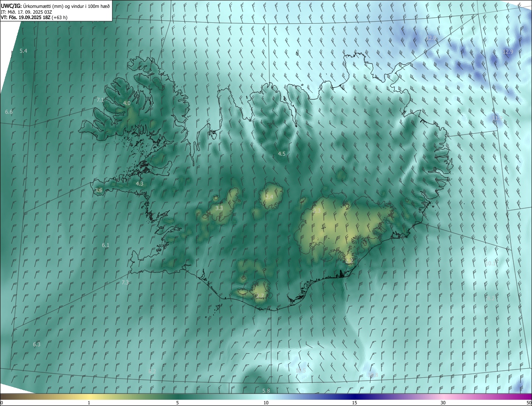Click the 5.4 value label on the map
Image resolution: width=532 pixels, height=406 pixels.
(23, 51)
